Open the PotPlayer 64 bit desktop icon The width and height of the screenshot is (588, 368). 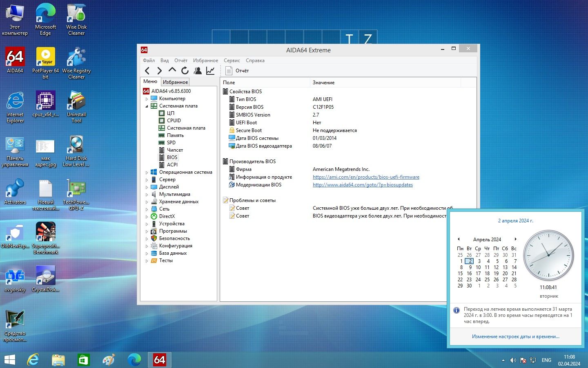coord(46,63)
